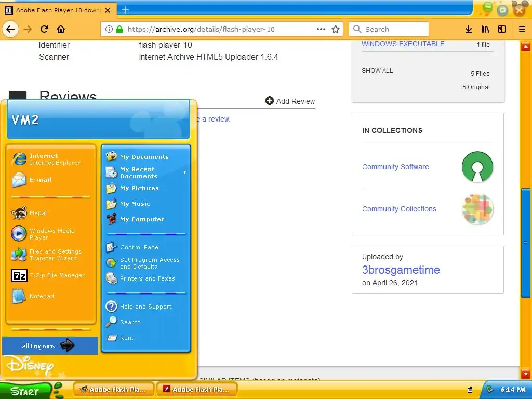Click scrollbar up arrow

click(526, 46)
